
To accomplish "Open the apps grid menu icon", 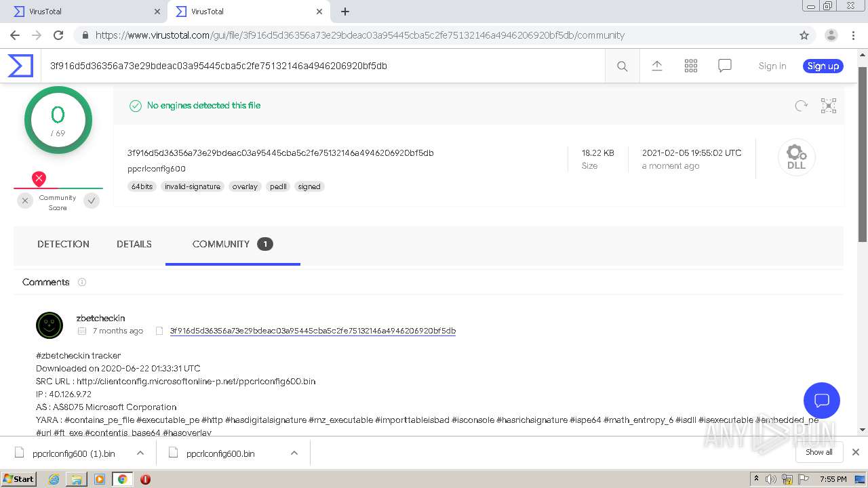I will tap(691, 66).
